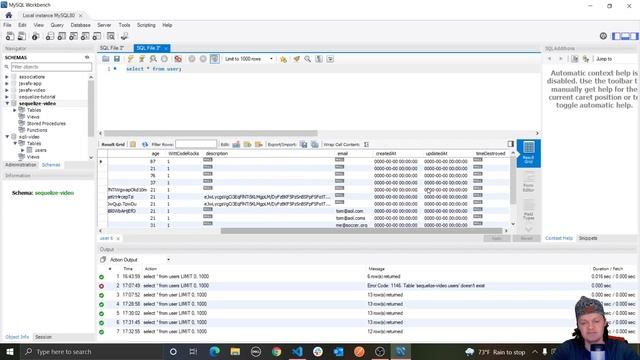Screen dimensions: 640x360
Task: Execute statement under cursor icon
Action: [142, 59]
